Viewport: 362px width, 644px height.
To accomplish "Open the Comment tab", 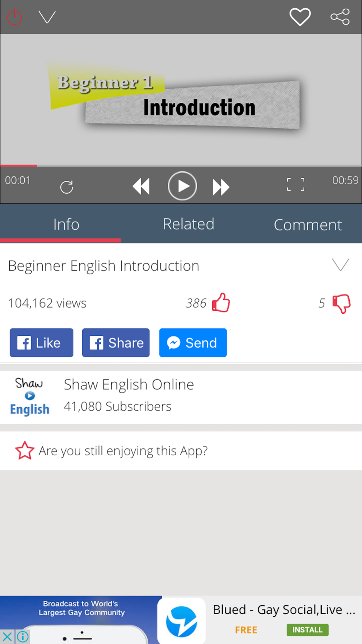I will 308,225.
